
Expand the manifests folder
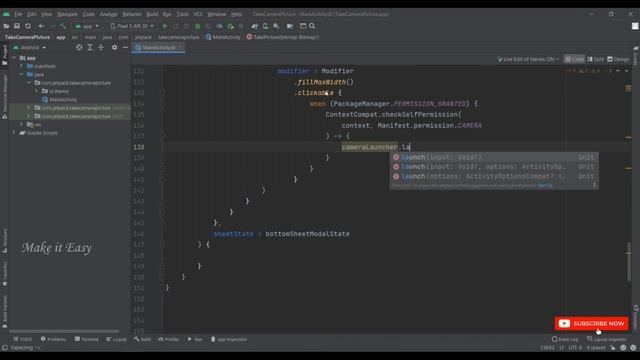[x=22, y=66]
